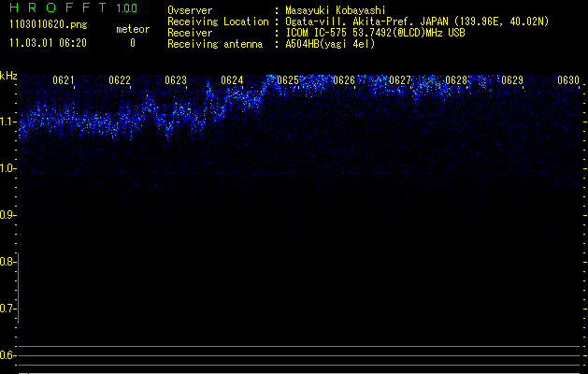Screen dimensions: 588x374
Task: Pick the 0627 time marker
Action: tap(400, 80)
